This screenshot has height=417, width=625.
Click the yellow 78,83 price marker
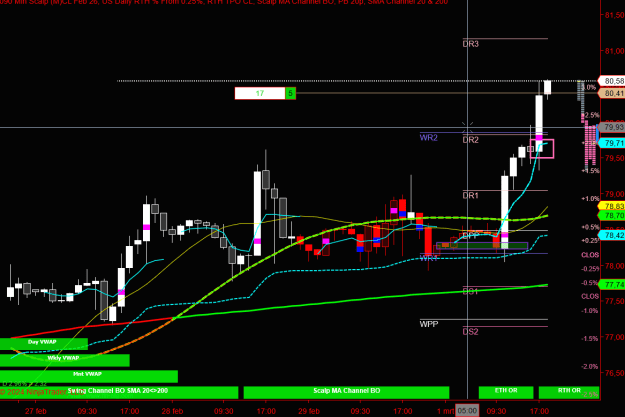[x=612, y=206]
